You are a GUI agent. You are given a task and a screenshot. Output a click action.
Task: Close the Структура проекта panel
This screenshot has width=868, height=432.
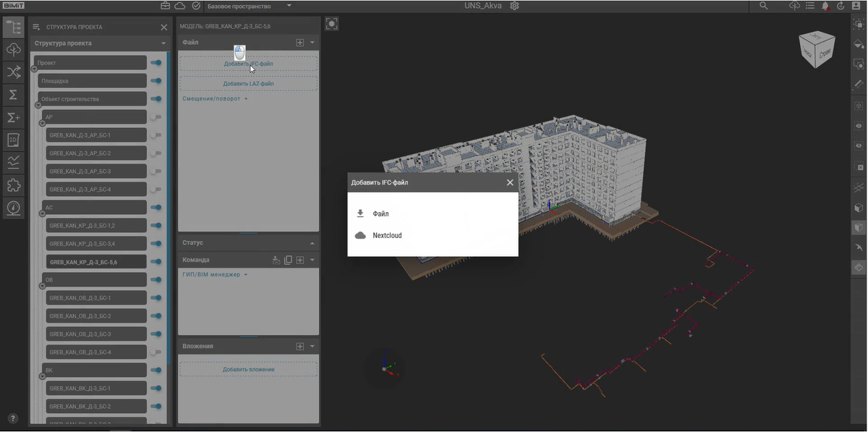click(163, 27)
